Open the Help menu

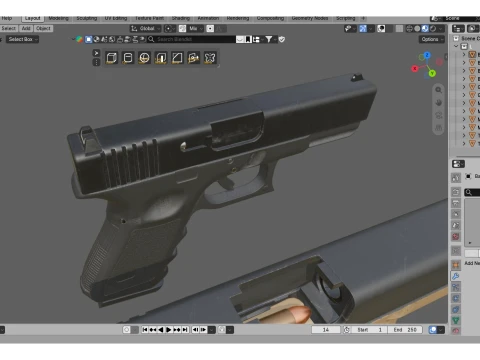(x=7, y=18)
